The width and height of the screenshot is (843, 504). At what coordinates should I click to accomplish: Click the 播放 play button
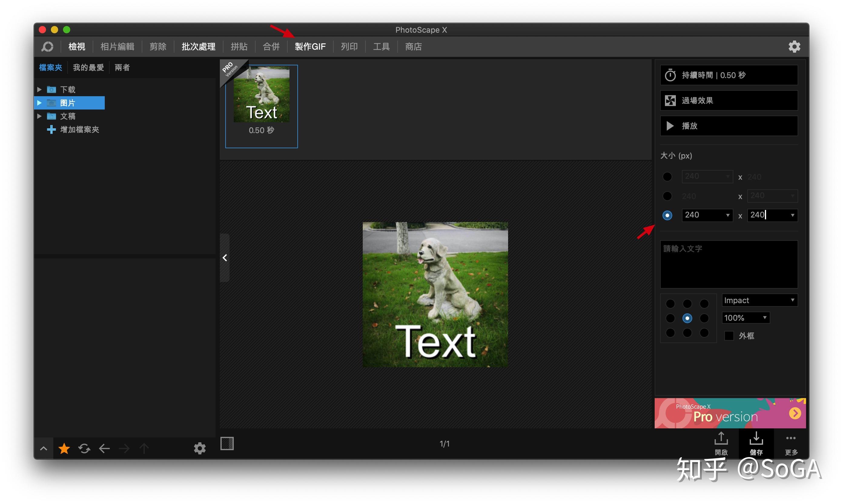(x=729, y=126)
